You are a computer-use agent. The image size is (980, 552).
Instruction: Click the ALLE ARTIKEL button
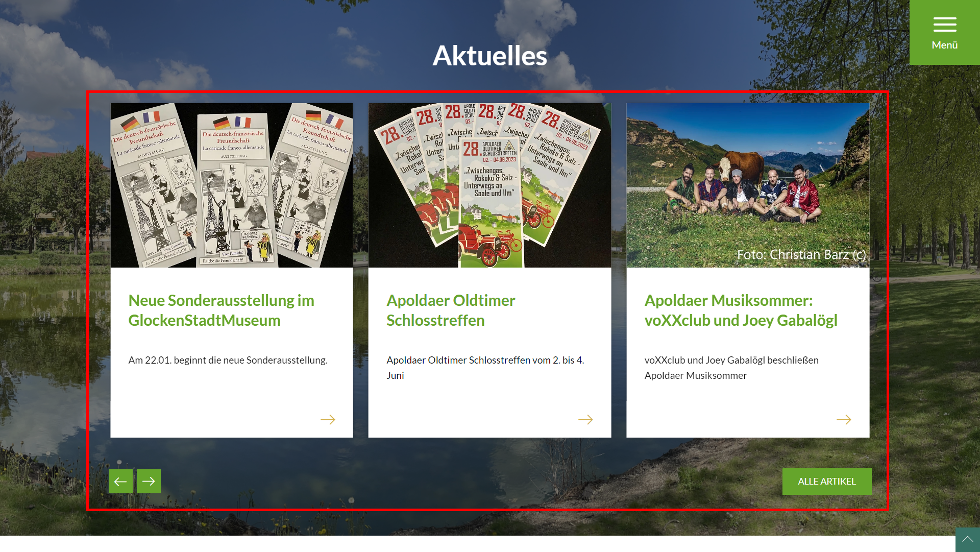pos(827,481)
